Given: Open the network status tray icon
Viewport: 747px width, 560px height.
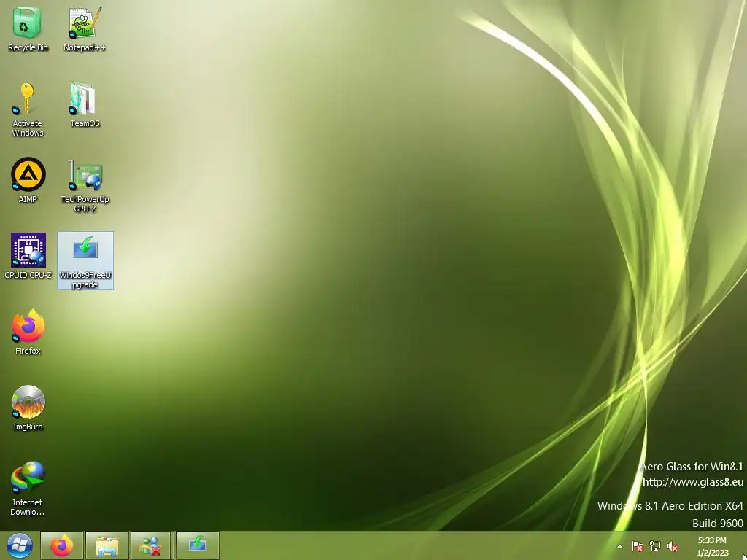Looking at the screenshot, I should [655, 546].
